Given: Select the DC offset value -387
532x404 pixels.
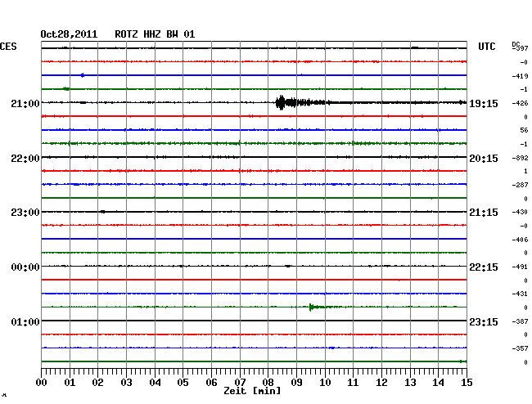Looking at the screenshot, I should pos(520,321).
